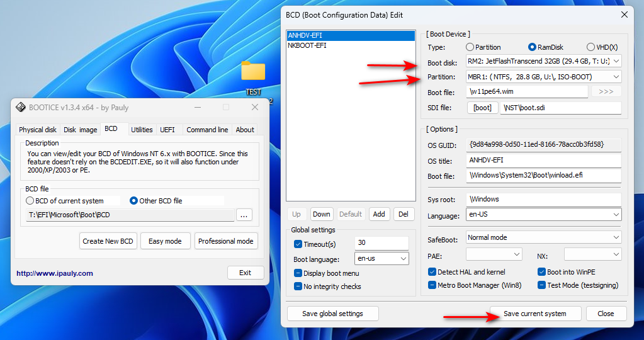The height and width of the screenshot is (340, 644).
Task: Choose Other BCD file option
Action: tap(133, 201)
